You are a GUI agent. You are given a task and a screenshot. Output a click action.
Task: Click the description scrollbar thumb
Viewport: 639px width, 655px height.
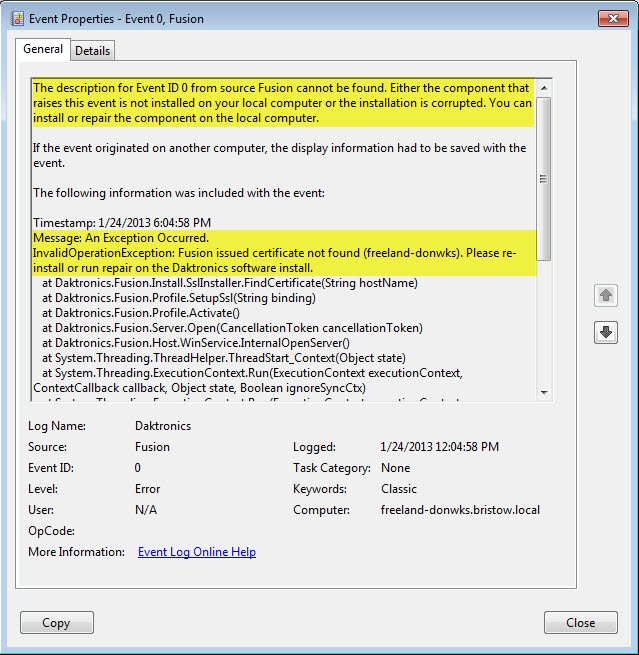tap(544, 179)
